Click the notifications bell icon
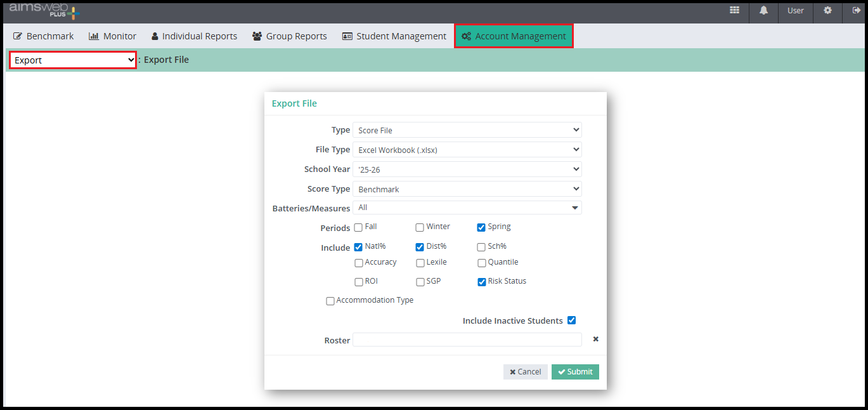The width and height of the screenshot is (868, 410). (763, 11)
